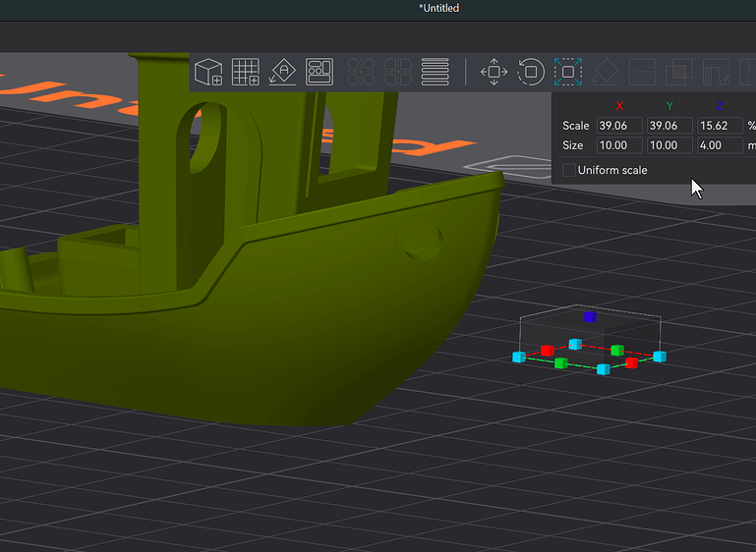The image size is (756, 552).
Task: Select the Rotate tool
Action: (531, 72)
